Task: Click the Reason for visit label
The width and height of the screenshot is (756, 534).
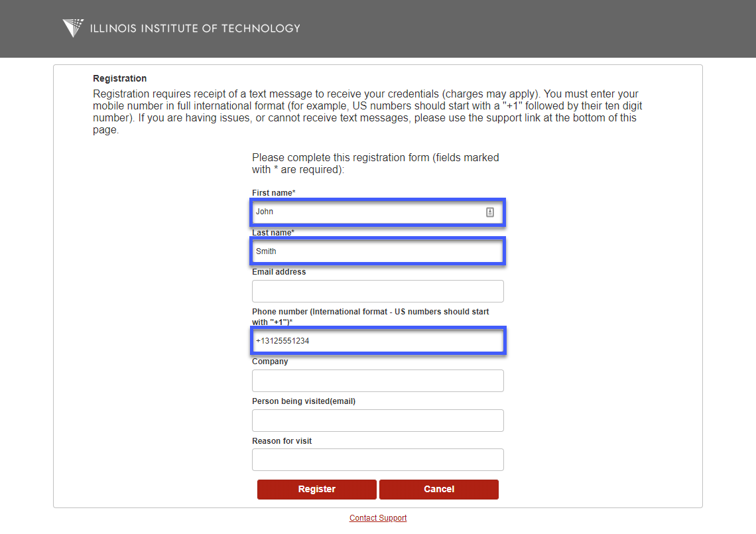Action: [282, 441]
